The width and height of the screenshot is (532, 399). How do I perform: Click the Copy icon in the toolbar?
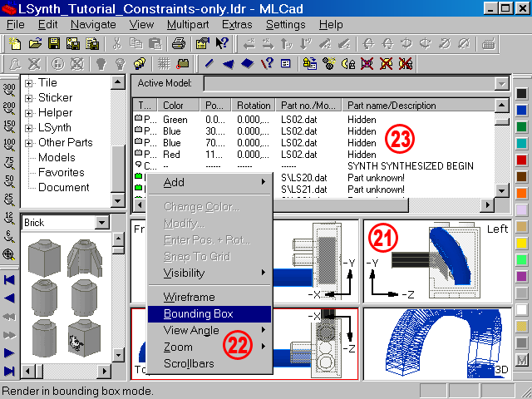click(x=136, y=43)
